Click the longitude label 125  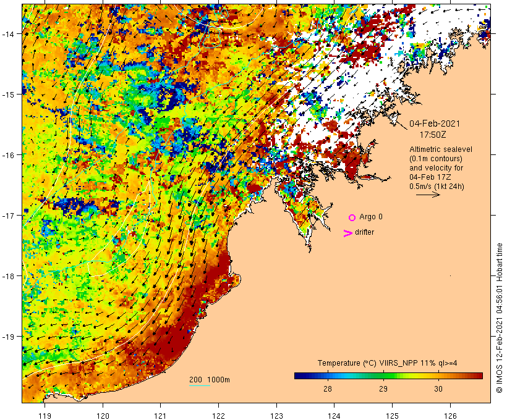coord(392,416)
